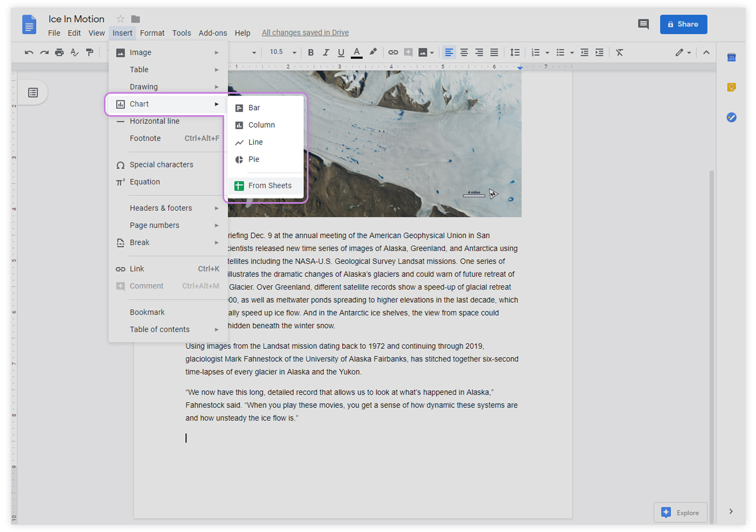The image size is (756, 532).
Task: Click 'All changes saved in Drive' link
Action: [x=305, y=33]
